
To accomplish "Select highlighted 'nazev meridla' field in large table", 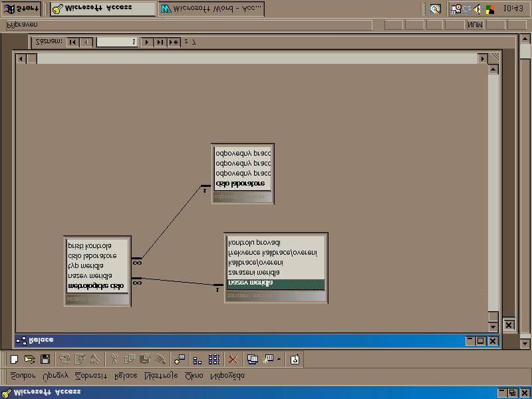I will tap(276, 285).
